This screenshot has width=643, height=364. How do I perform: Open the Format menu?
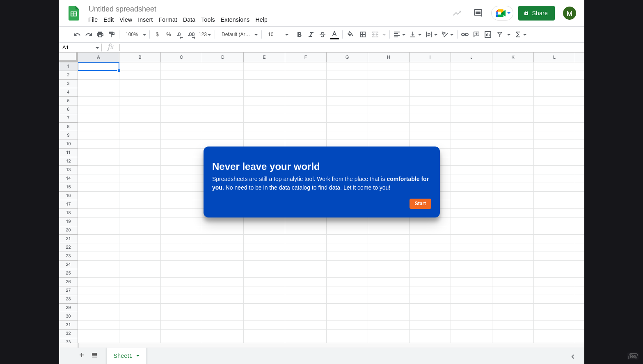point(168,20)
